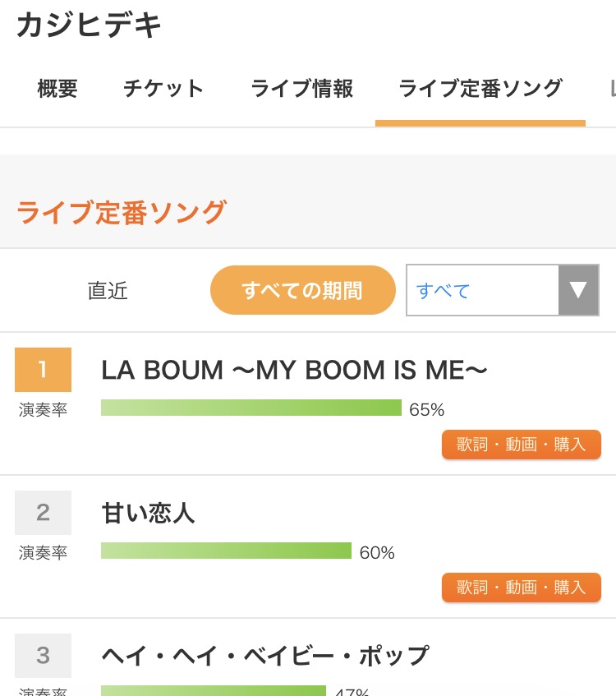Click the 65% performance rate bar
Viewport: 616px width, 696px height.
click(x=251, y=408)
